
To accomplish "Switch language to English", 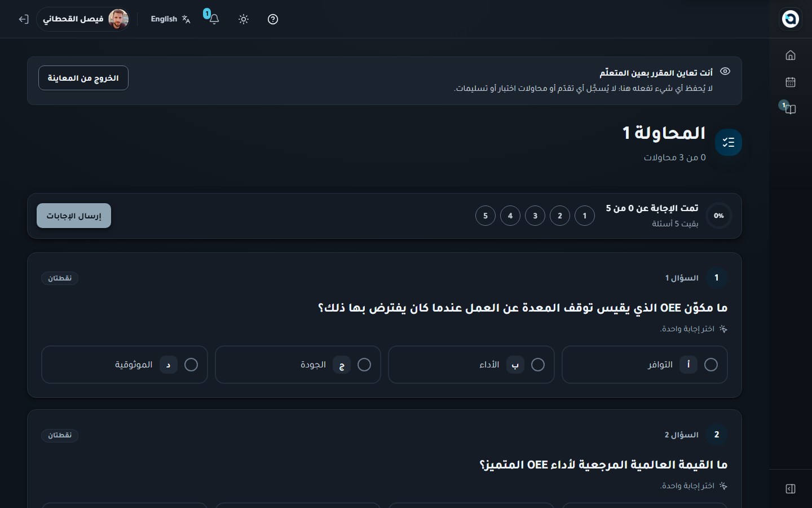I will pyautogui.click(x=170, y=19).
